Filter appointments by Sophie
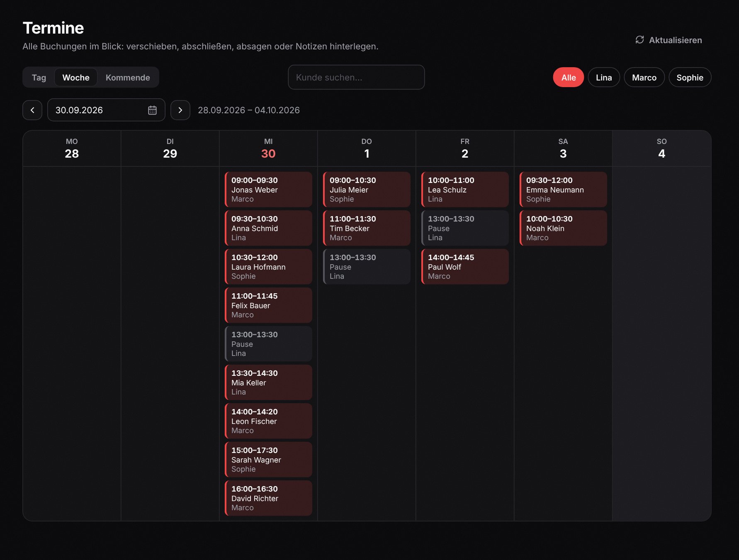739x560 pixels. pyautogui.click(x=690, y=78)
